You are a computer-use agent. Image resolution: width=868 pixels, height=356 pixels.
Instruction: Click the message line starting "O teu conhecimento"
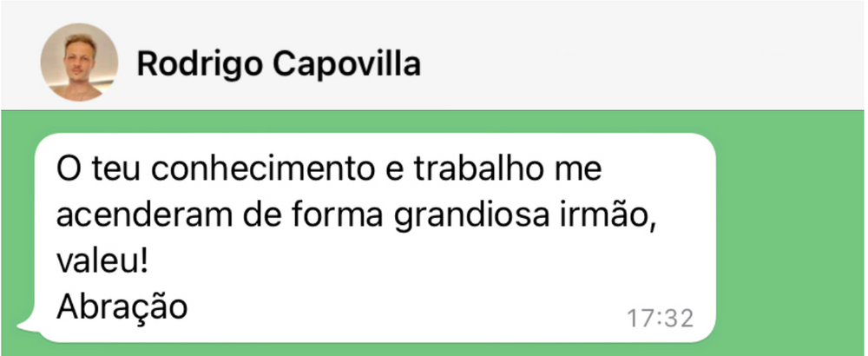[x=328, y=167]
